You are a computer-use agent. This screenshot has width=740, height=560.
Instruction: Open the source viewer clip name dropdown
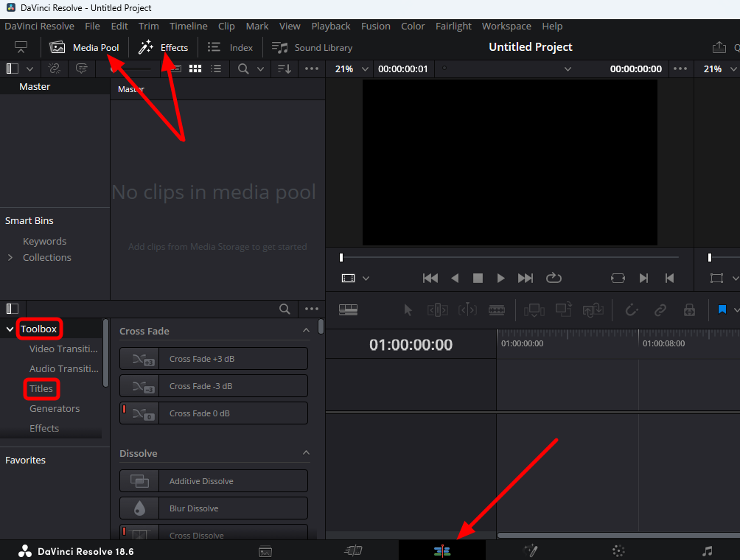(x=568, y=69)
